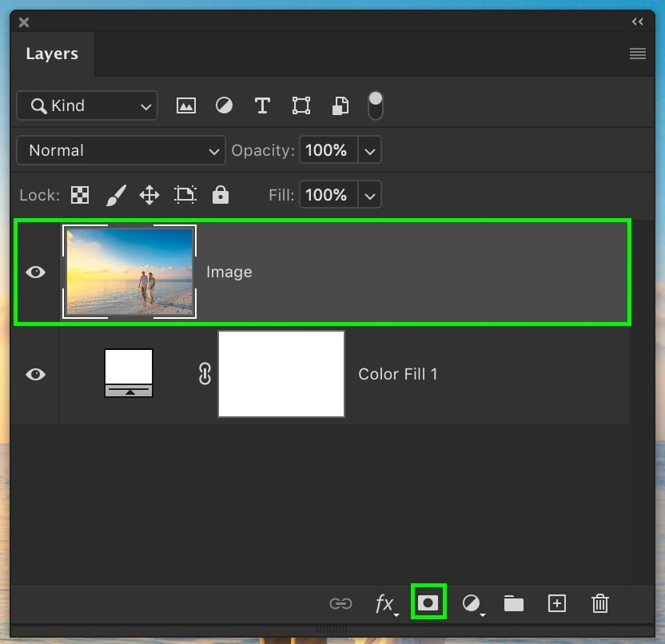Click the Color Fill 1 color swatch thumbnail

[x=129, y=373]
